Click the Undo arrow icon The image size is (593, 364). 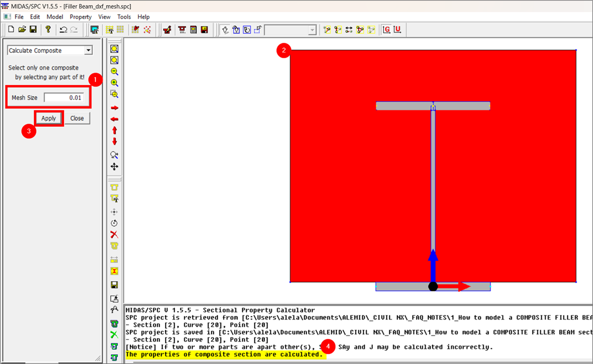(63, 30)
